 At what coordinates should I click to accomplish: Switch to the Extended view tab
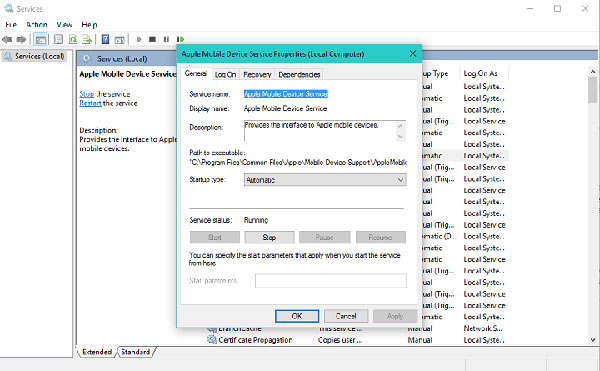coord(97,352)
